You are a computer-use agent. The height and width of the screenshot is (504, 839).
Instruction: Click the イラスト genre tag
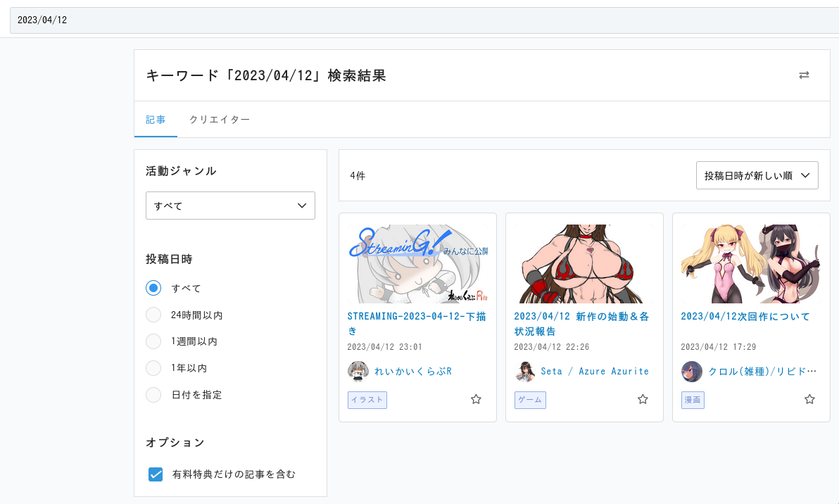[367, 400]
